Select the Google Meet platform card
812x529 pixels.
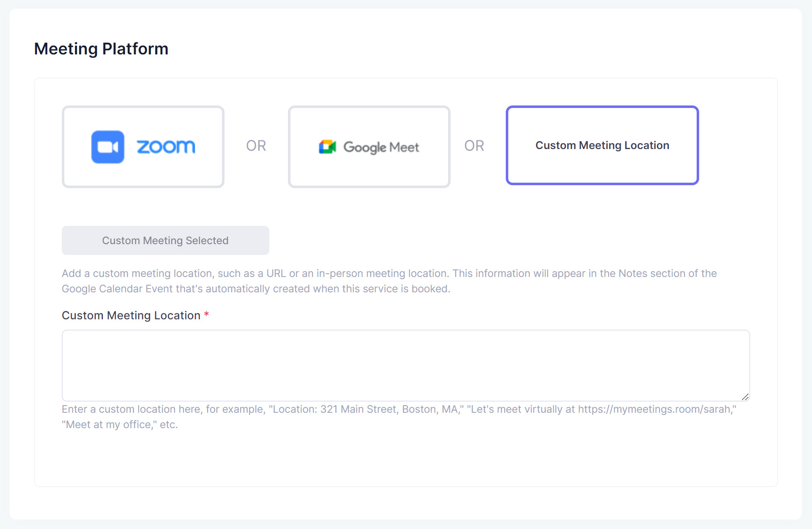click(x=369, y=174)
